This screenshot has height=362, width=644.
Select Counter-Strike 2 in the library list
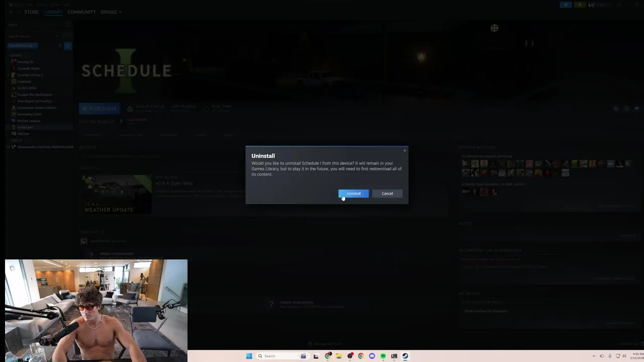click(x=30, y=75)
